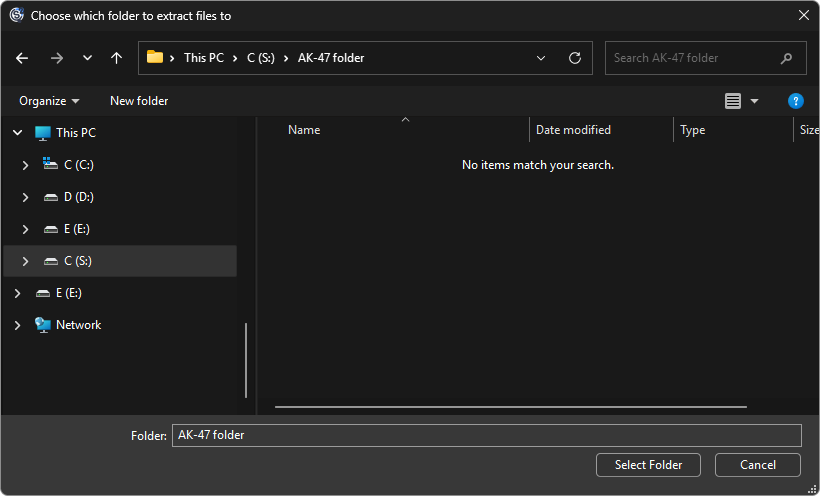The image size is (820, 496).
Task: Click C (S:) in the address path
Action: click(x=260, y=58)
